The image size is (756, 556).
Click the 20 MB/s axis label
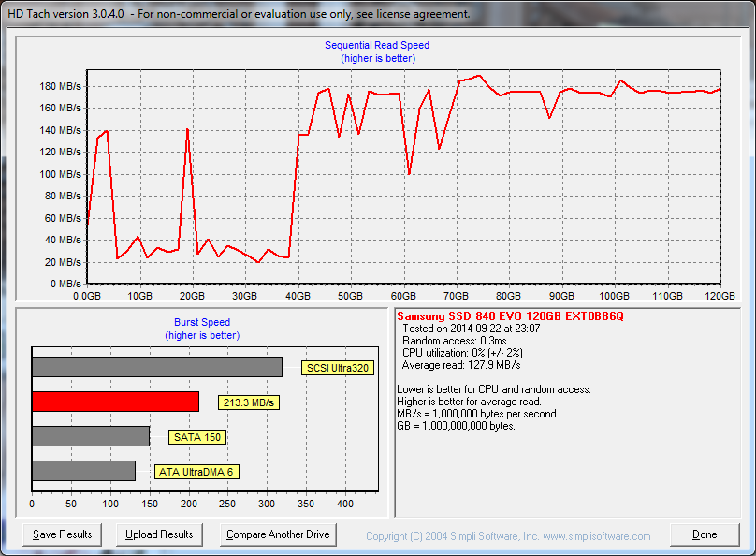(63, 262)
